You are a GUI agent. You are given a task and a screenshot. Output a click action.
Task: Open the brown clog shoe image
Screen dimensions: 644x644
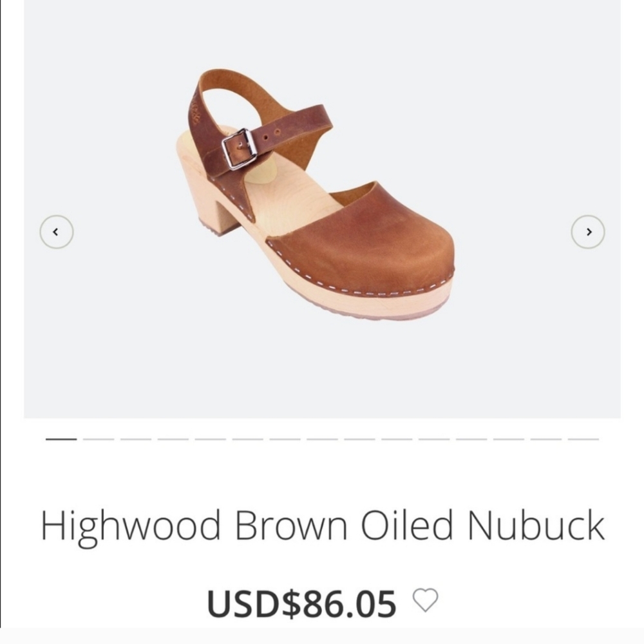tap(316, 194)
